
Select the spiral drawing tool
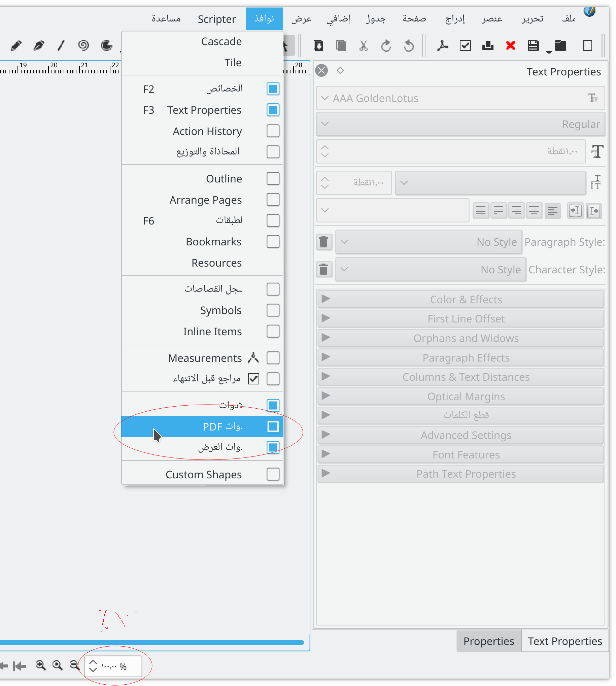[x=83, y=45]
